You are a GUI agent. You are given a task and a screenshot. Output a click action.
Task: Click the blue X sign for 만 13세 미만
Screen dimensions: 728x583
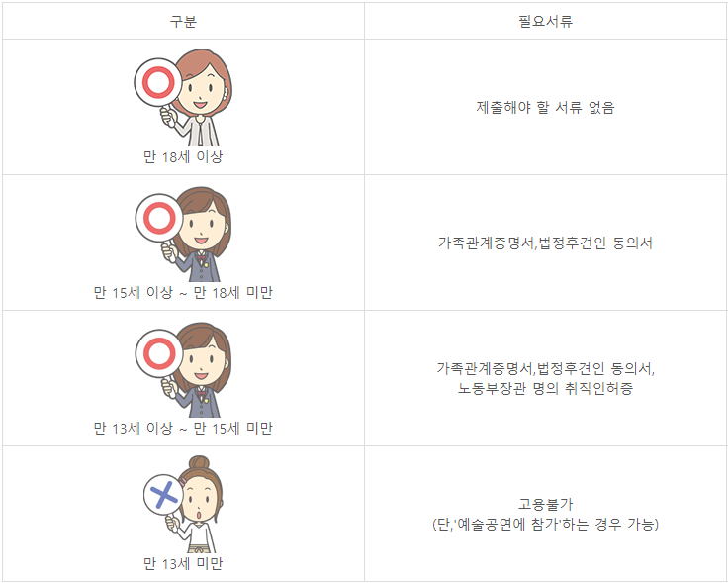[163, 495]
